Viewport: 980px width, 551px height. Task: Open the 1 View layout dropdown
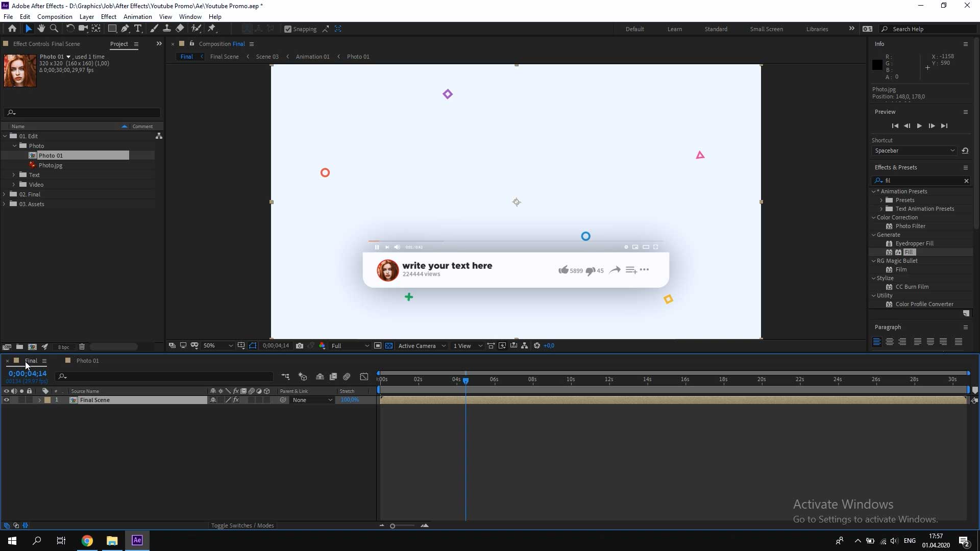point(468,346)
